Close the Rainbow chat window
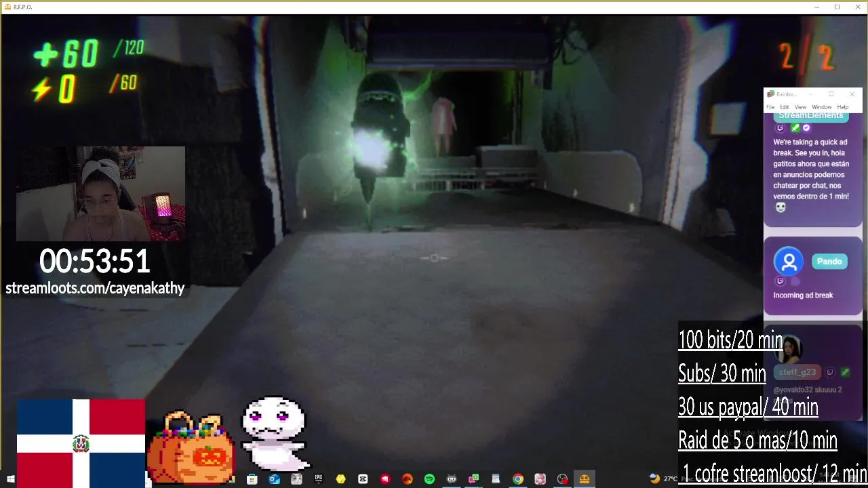868x488 pixels. tap(852, 94)
